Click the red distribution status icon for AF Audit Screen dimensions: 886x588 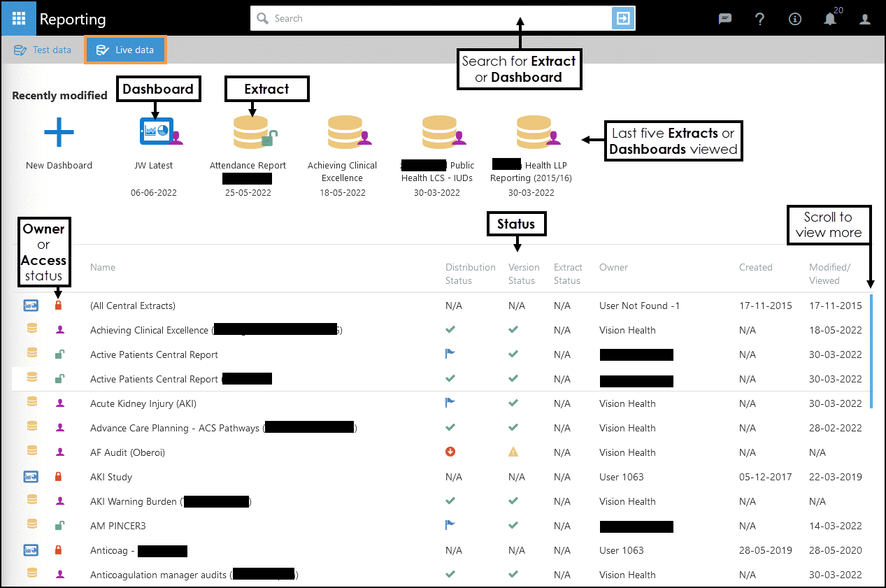[x=450, y=452]
